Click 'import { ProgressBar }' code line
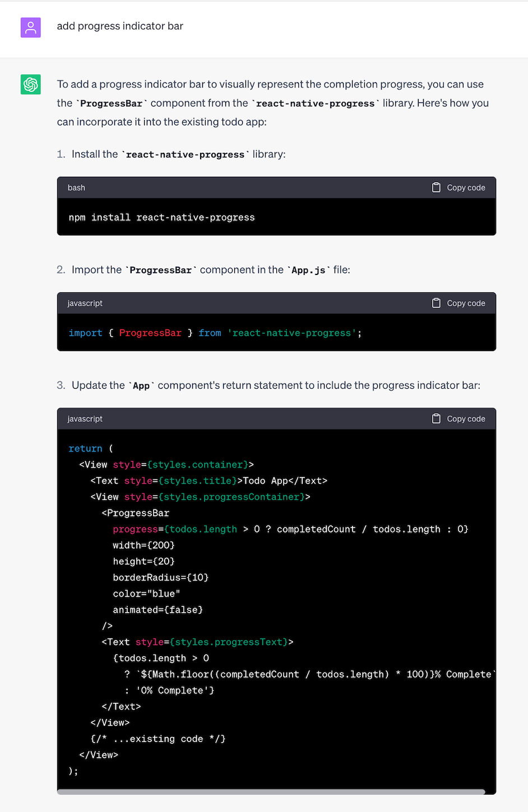Viewport: 528px width, 812px height. [215, 333]
